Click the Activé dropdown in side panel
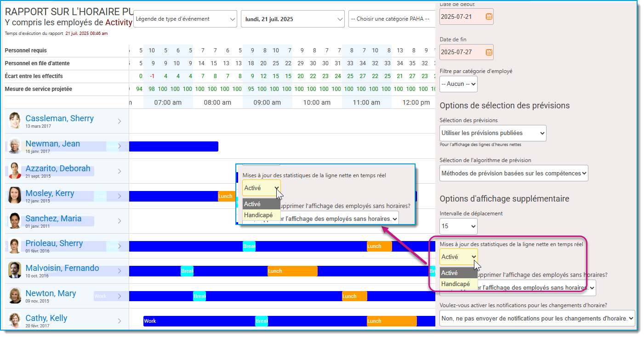 click(x=458, y=257)
